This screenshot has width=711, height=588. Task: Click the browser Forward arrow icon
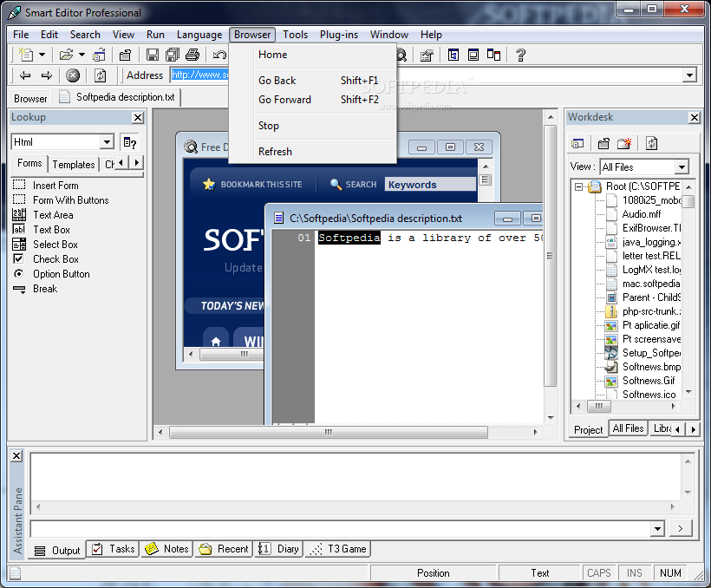coord(47,75)
